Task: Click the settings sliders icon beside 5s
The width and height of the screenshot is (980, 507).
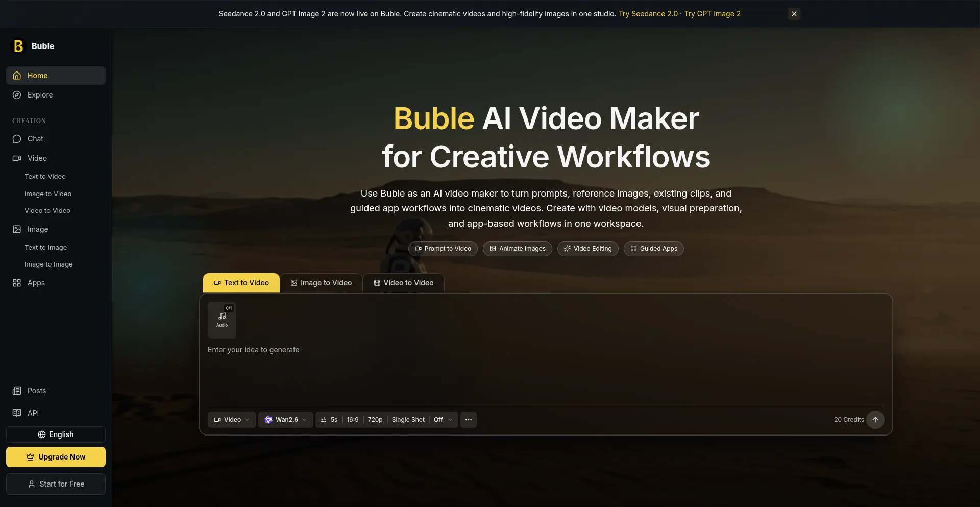Action: point(324,420)
